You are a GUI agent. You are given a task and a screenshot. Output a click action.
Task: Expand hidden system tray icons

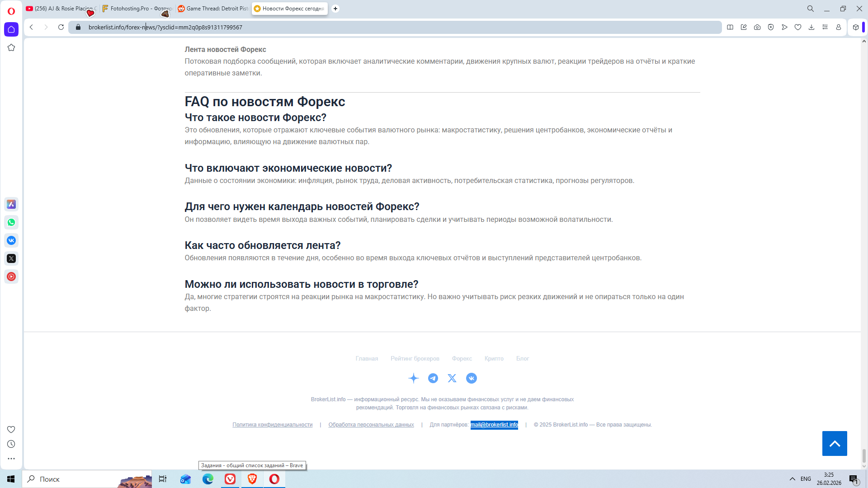(793, 479)
